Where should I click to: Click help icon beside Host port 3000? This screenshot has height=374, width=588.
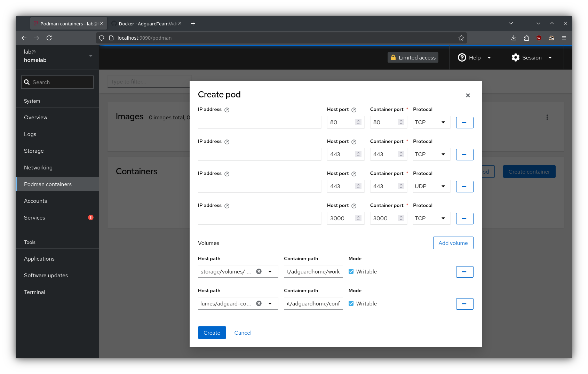pyautogui.click(x=354, y=206)
